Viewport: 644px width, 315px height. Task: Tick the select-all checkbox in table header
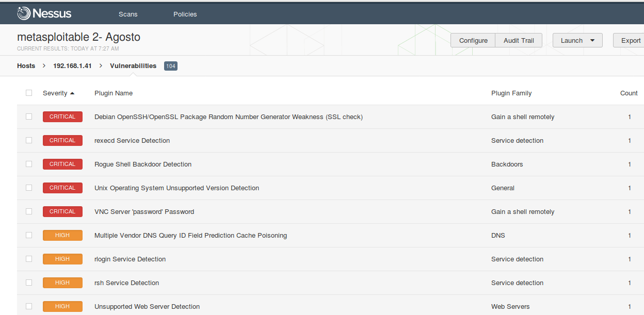pos(29,93)
